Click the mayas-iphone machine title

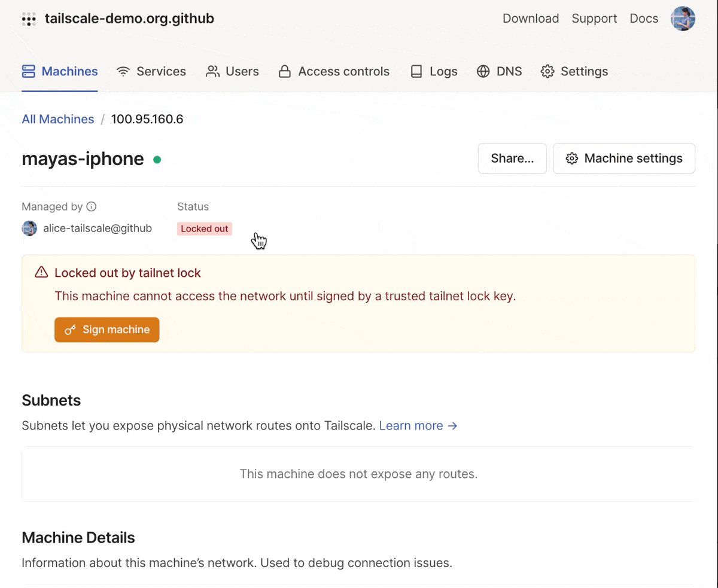[x=83, y=159]
